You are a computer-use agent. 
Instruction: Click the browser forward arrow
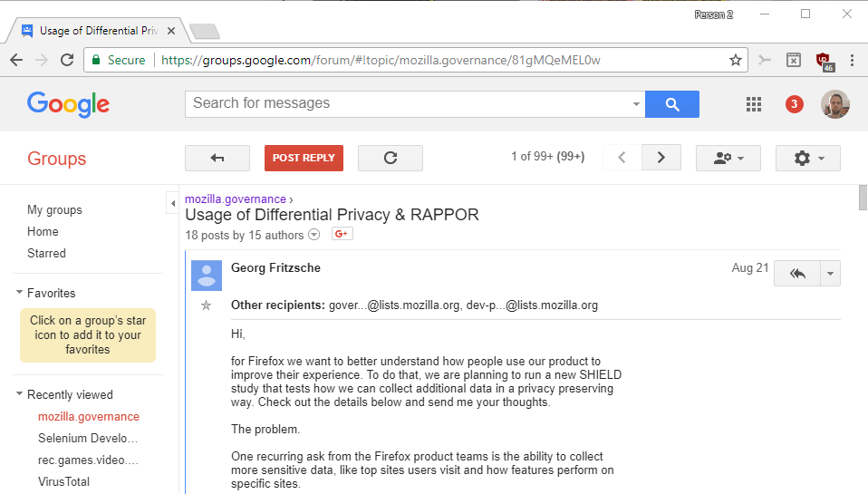[x=42, y=60]
